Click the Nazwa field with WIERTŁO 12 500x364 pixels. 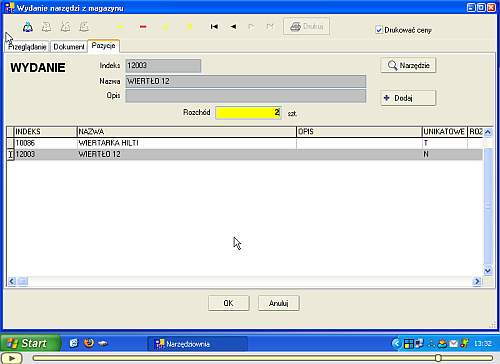click(246, 81)
